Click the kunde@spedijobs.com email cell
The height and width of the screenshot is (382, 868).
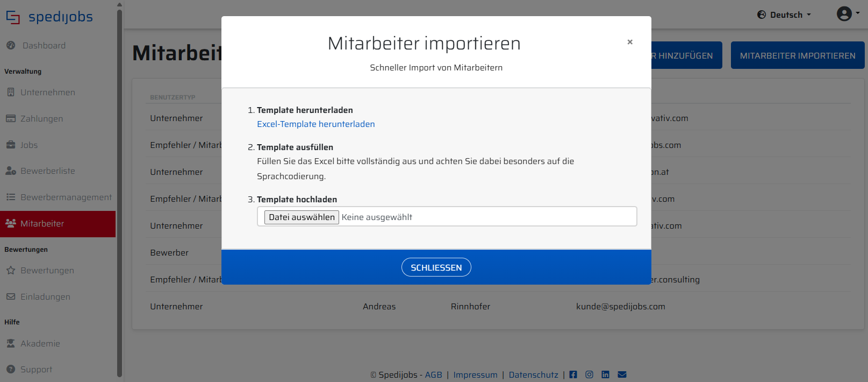(621, 307)
